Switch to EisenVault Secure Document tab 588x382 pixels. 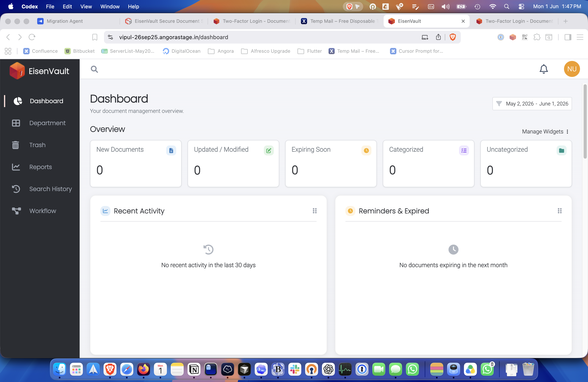(164, 21)
